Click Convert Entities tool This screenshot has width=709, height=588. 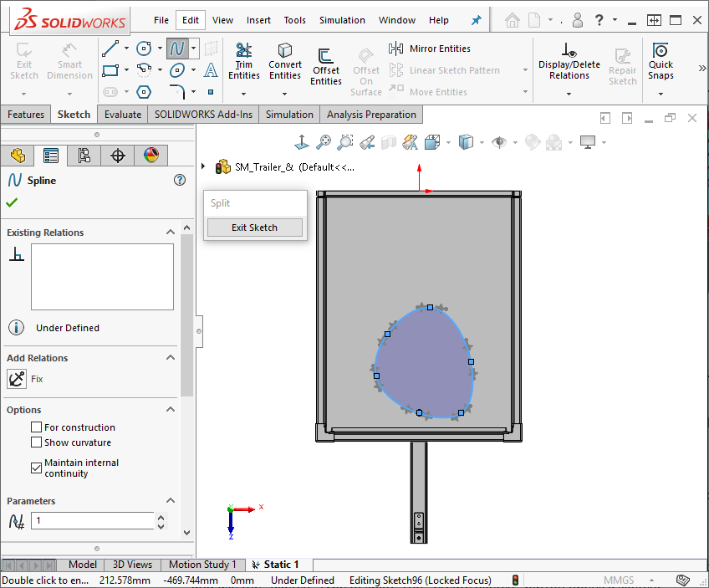tap(285, 62)
